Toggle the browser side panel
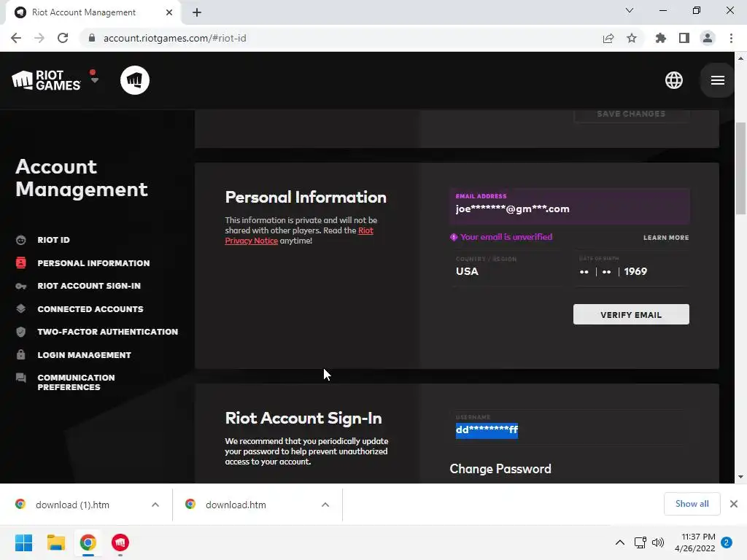Image resolution: width=747 pixels, height=560 pixels. [x=684, y=38]
